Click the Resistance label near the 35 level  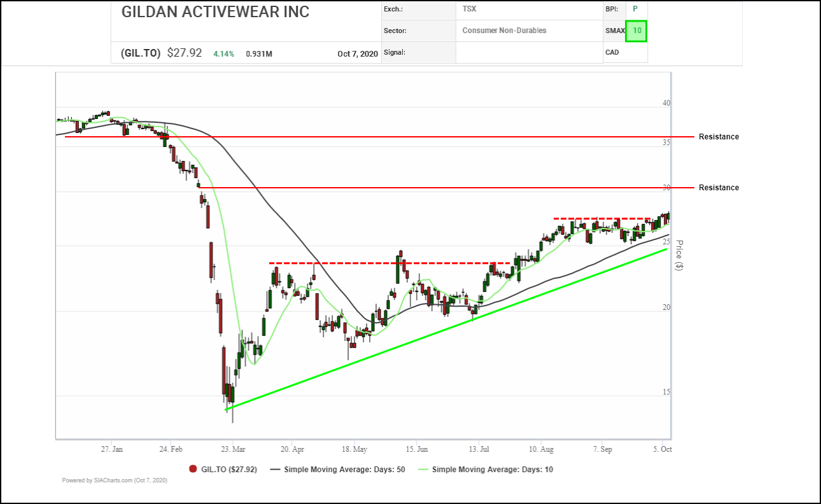pyautogui.click(x=719, y=137)
